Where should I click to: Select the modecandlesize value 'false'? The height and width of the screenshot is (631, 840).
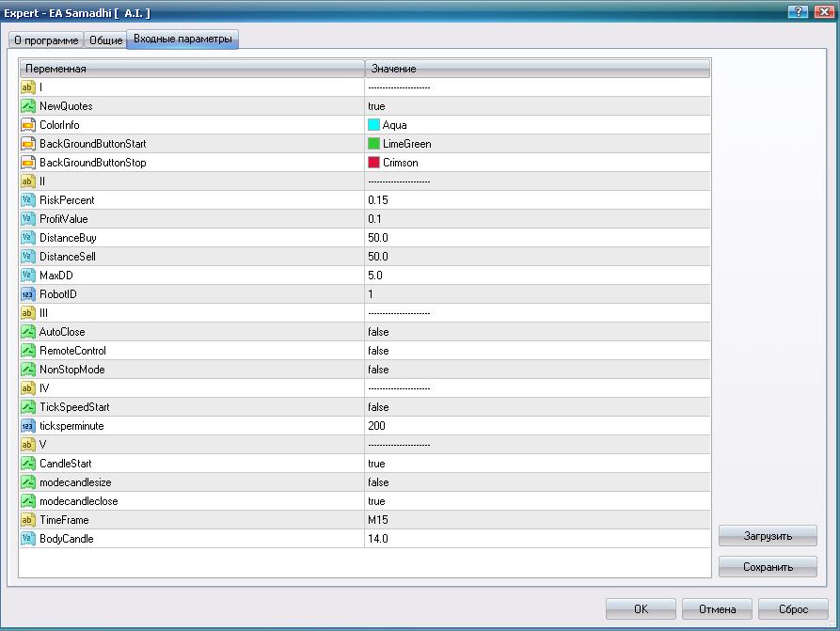[x=378, y=482]
